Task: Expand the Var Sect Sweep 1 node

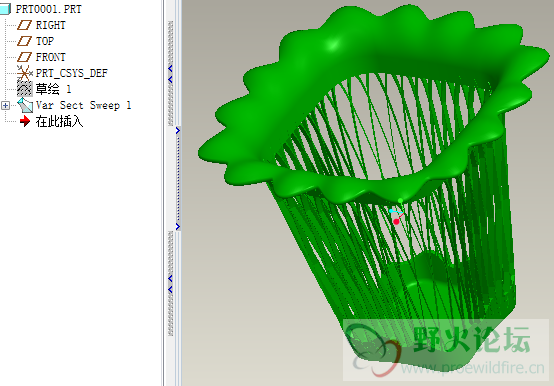Action: point(5,105)
